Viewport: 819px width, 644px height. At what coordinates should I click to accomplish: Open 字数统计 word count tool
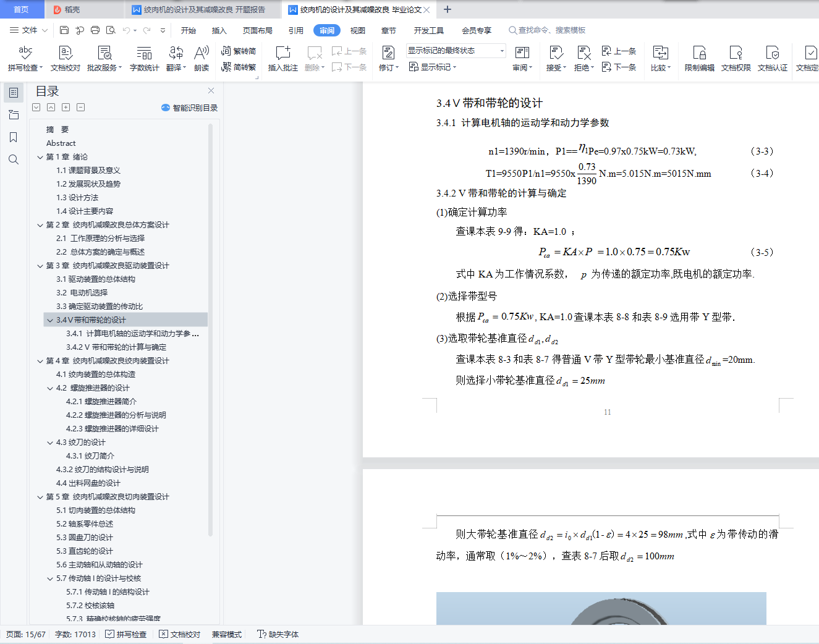click(145, 59)
